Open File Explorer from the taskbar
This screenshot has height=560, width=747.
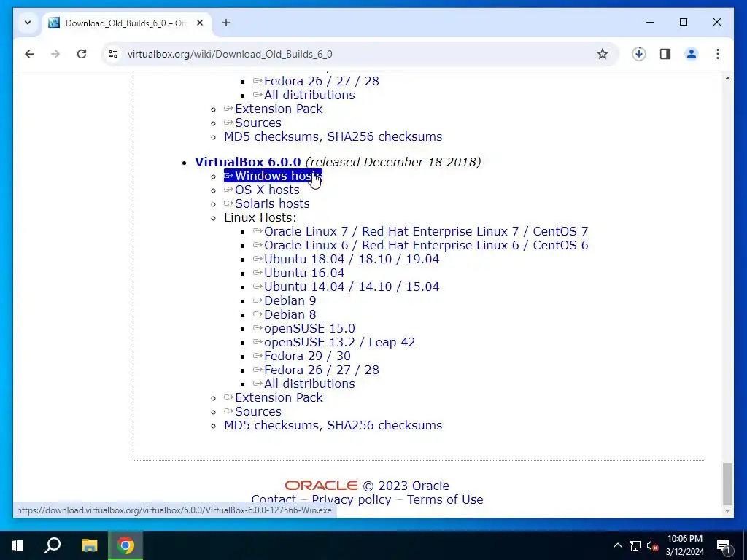89,545
